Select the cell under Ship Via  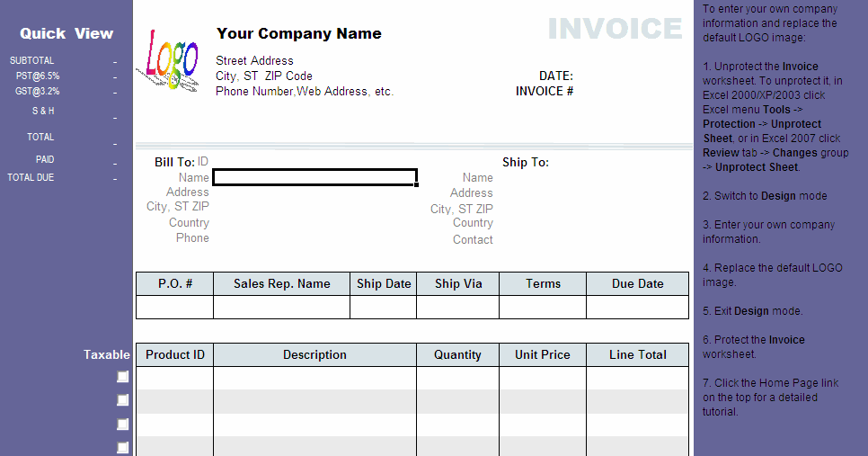coord(457,307)
